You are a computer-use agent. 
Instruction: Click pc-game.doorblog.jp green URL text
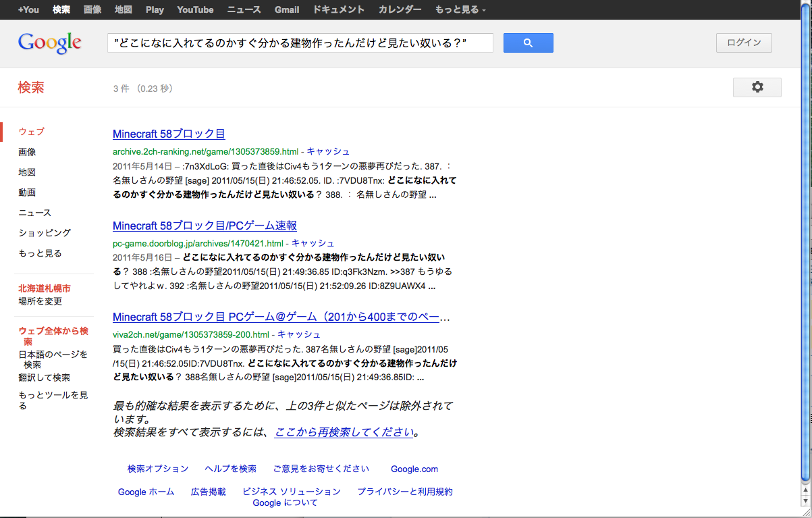(198, 243)
